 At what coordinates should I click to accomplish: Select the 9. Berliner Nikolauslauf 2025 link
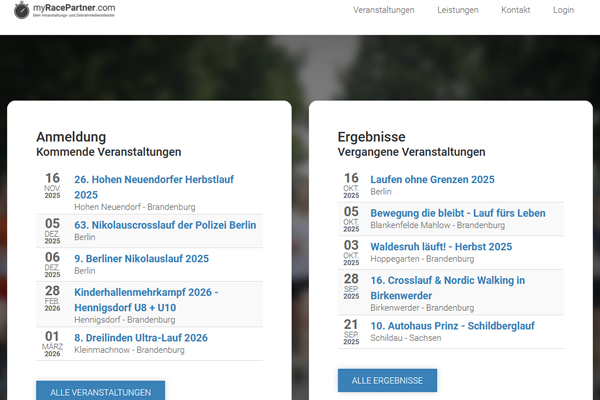[141, 258]
